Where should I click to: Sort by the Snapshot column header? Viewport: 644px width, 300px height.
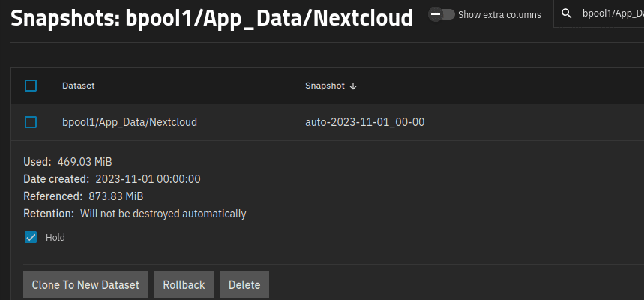(324, 85)
